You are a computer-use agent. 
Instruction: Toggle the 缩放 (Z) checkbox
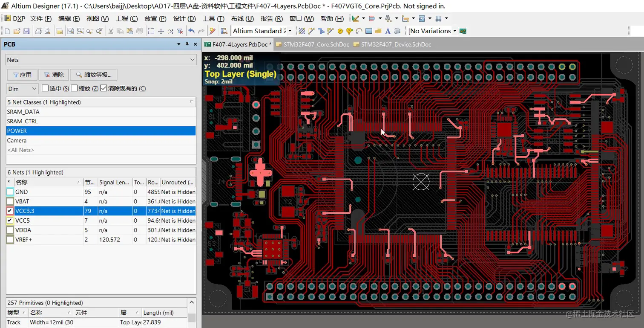click(74, 88)
